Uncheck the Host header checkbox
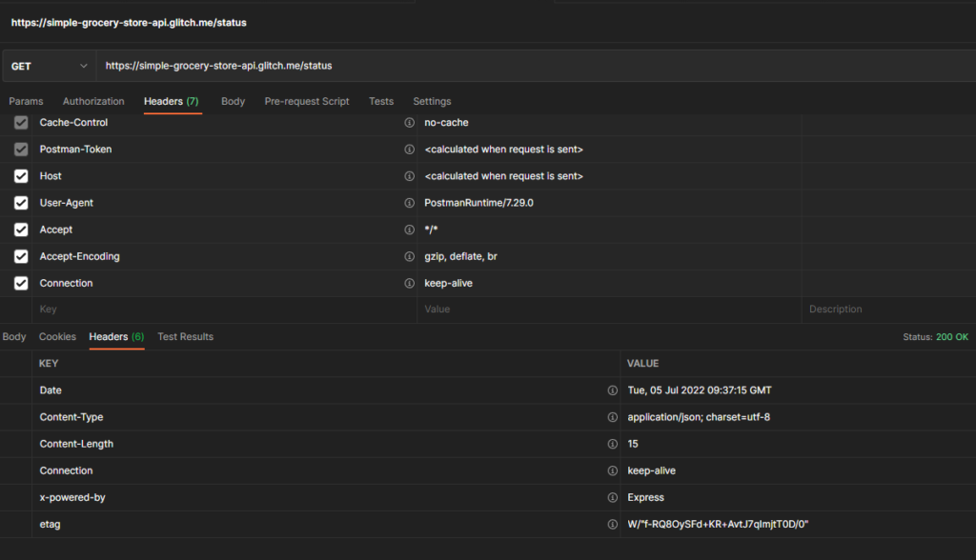The height and width of the screenshot is (560, 976). click(x=21, y=176)
